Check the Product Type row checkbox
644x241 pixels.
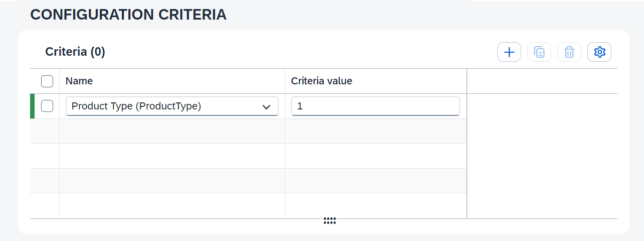(47, 106)
